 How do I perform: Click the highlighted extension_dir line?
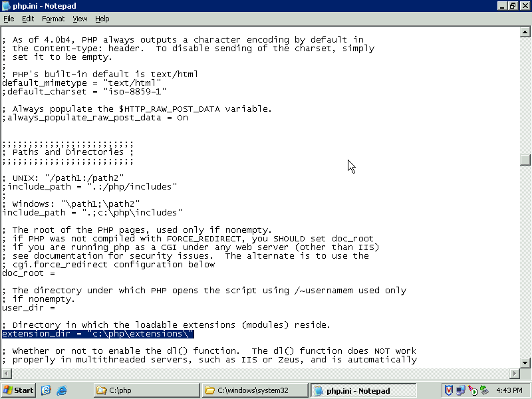click(x=98, y=334)
